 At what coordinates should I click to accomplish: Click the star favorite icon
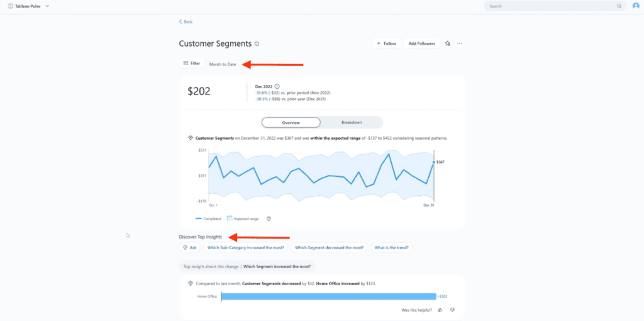pyautogui.click(x=448, y=43)
